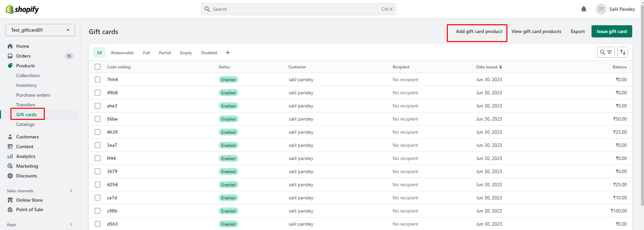Click the Products tag icon
Image resolution: width=644 pixels, height=230 pixels.
pyautogui.click(x=10, y=66)
